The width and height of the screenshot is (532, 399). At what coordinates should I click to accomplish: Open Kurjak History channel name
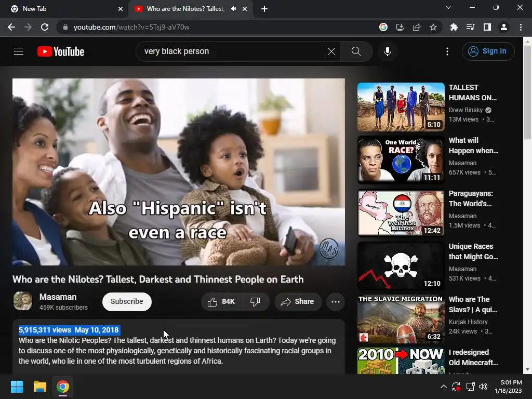[468, 322]
